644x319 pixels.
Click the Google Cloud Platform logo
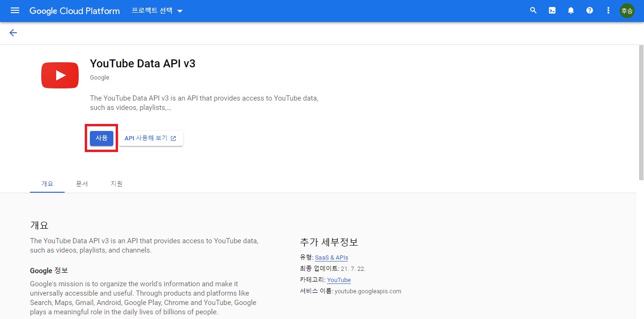[74, 11]
